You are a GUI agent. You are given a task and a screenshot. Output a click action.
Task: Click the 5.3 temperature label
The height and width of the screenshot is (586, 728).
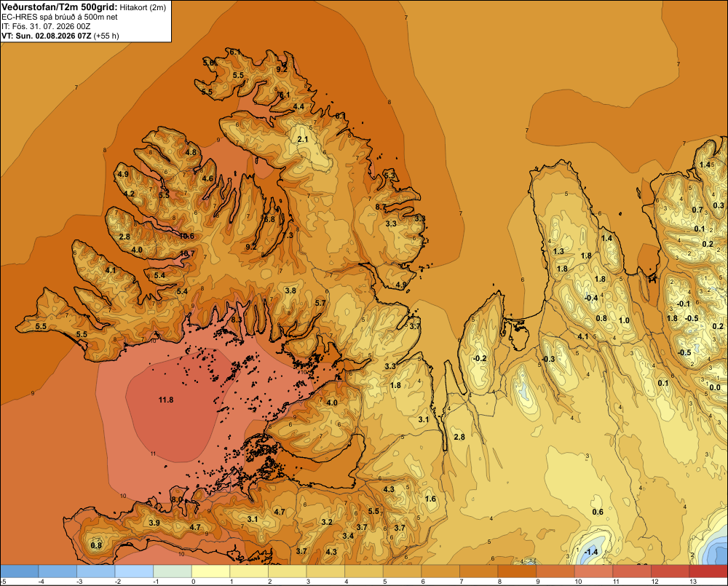[x=389, y=175]
